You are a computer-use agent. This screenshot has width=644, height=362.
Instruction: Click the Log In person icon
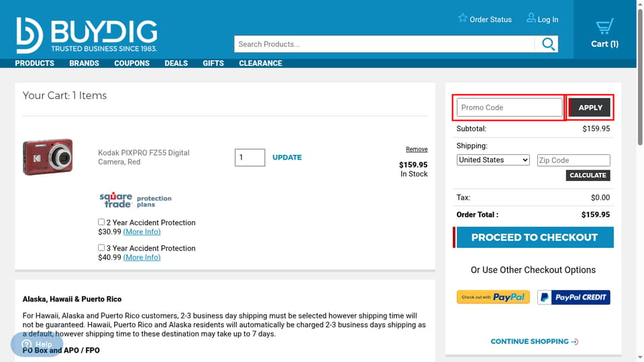(x=531, y=18)
